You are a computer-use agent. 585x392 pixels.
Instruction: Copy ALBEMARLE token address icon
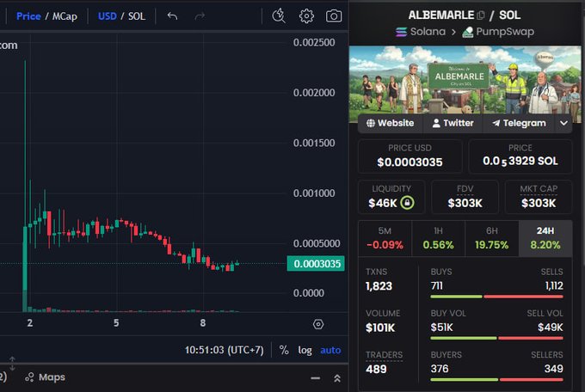(481, 15)
